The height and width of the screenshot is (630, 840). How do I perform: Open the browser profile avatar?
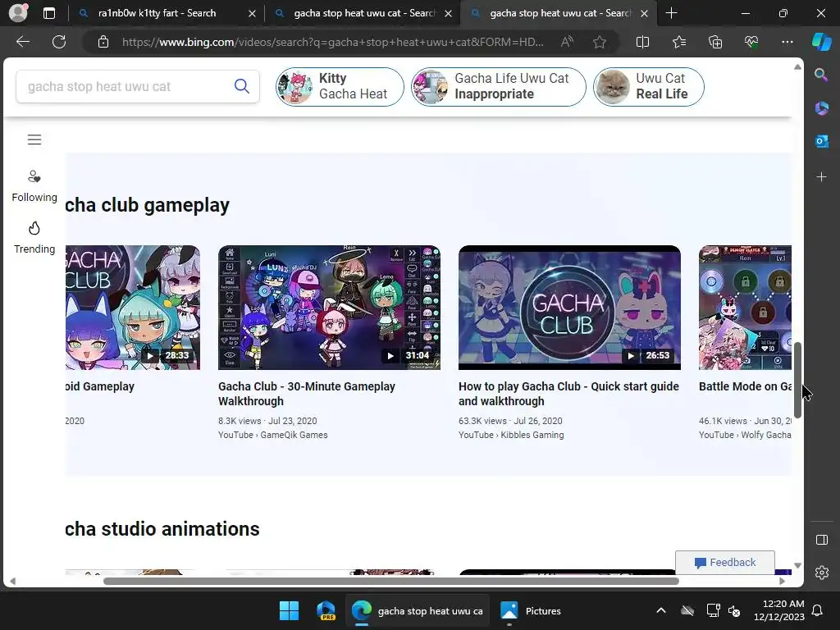point(18,13)
